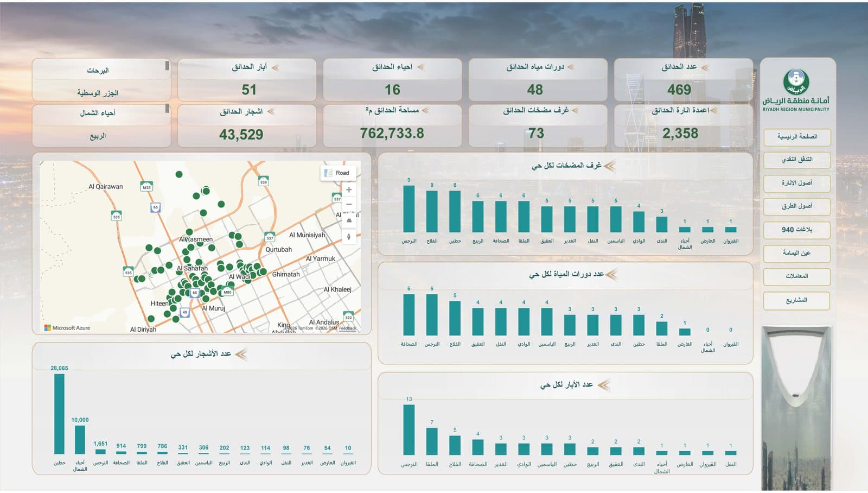The height and width of the screenshot is (493, 868).
Task: Click the arrow icon beside آبار الحدائق
Action: click(275, 67)
